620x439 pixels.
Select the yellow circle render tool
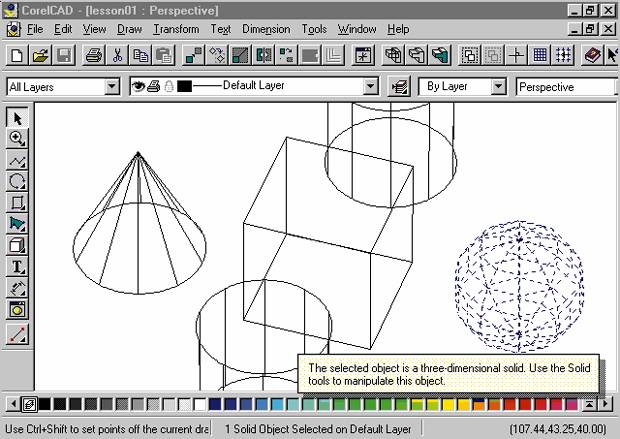tap(17, 310)
